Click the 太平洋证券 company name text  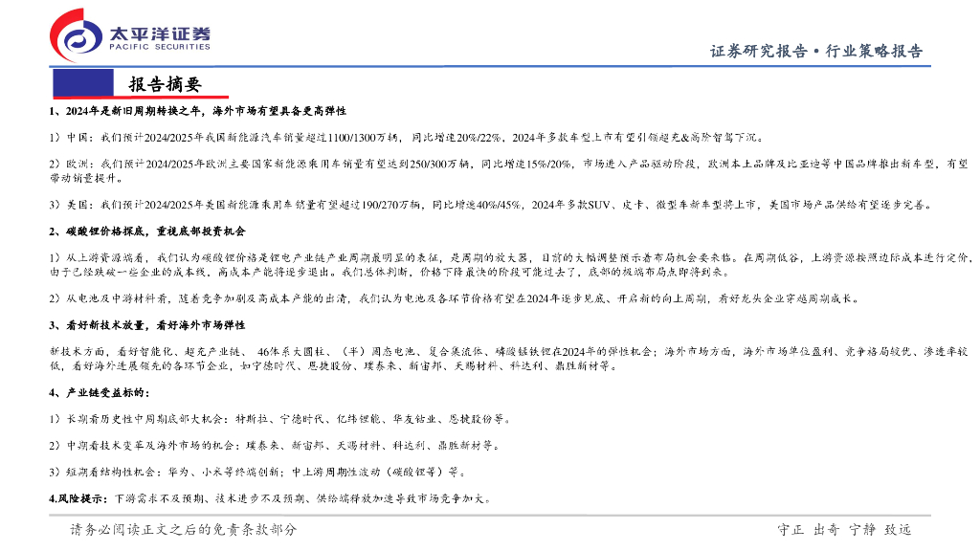pyautogui.click(x=160, y=33)
